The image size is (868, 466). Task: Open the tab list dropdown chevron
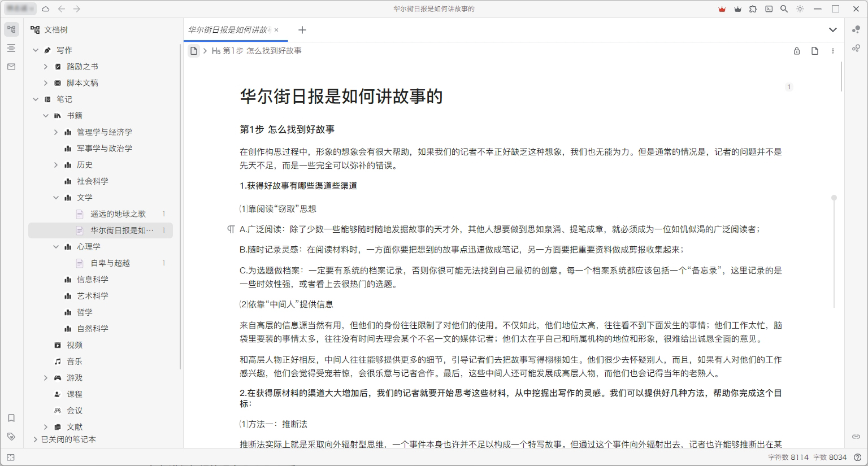coord(832,30)
